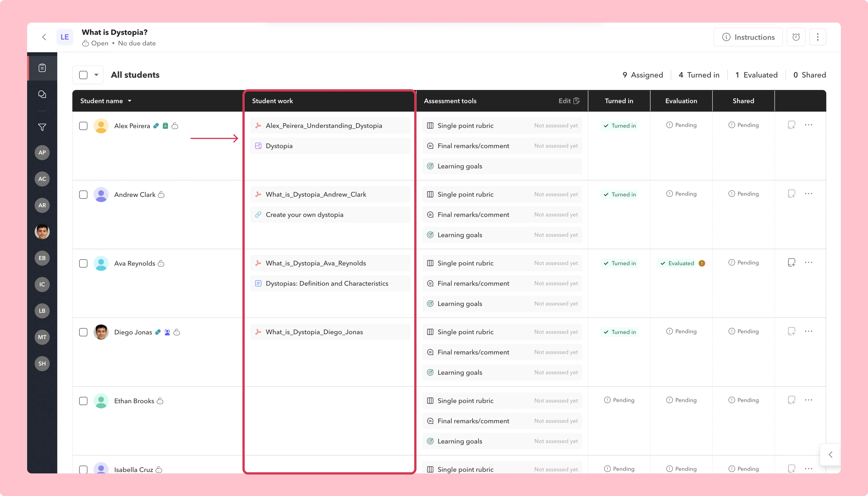This screenshot has width=868, height=496.
Task: Open Learning goals for Ethan Brooks
Action: [502, 441]
